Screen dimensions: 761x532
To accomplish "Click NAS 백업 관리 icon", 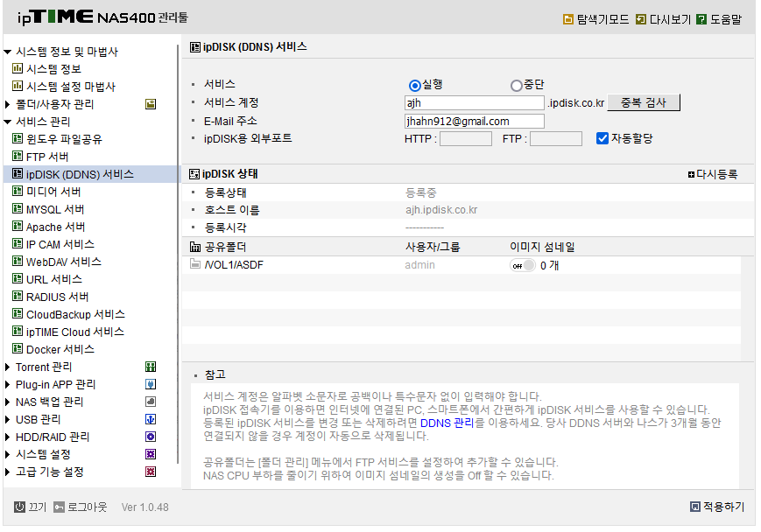I will [x=151, y=402].
